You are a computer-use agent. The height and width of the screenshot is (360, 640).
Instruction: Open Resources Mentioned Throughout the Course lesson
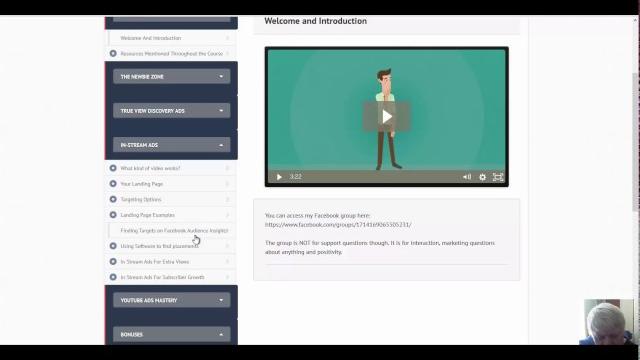[x=171, y=53]
